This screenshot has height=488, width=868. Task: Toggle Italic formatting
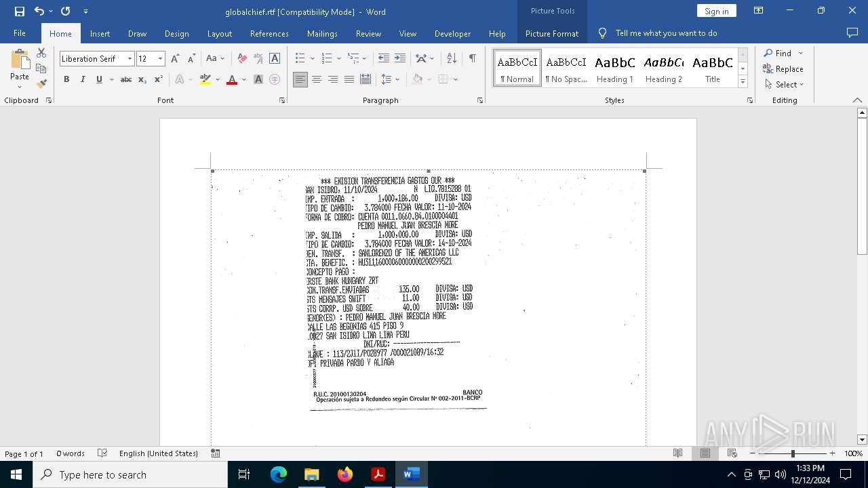pos(83,79)
